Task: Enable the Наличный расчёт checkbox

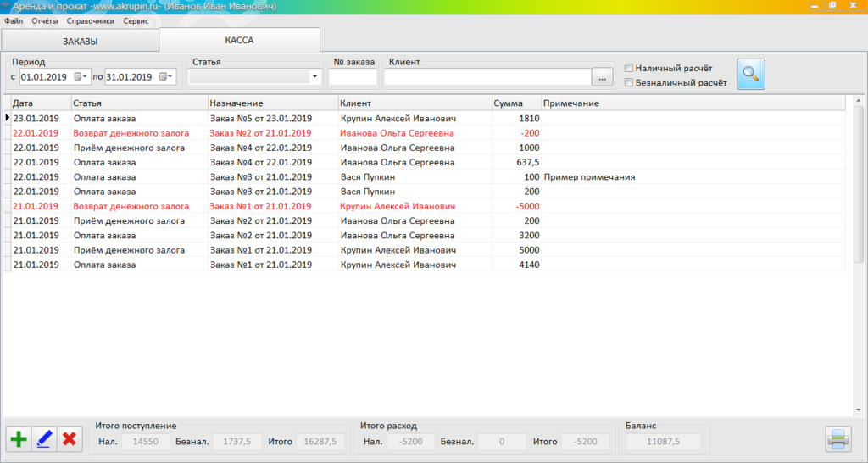Action: click(x=629, y=68)
